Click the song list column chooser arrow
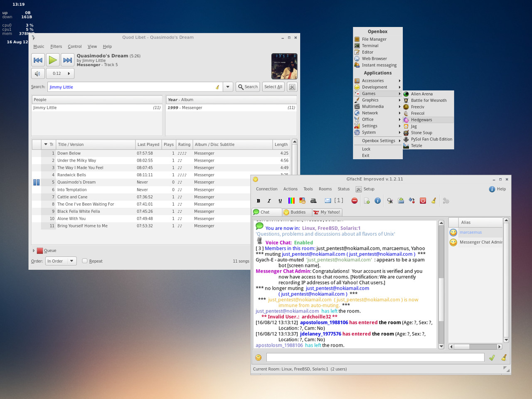 click(46, 144)
